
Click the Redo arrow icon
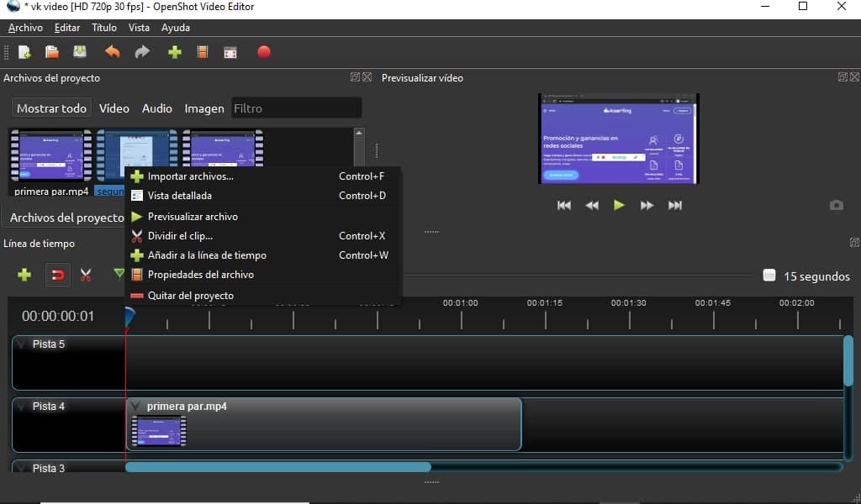142,52
